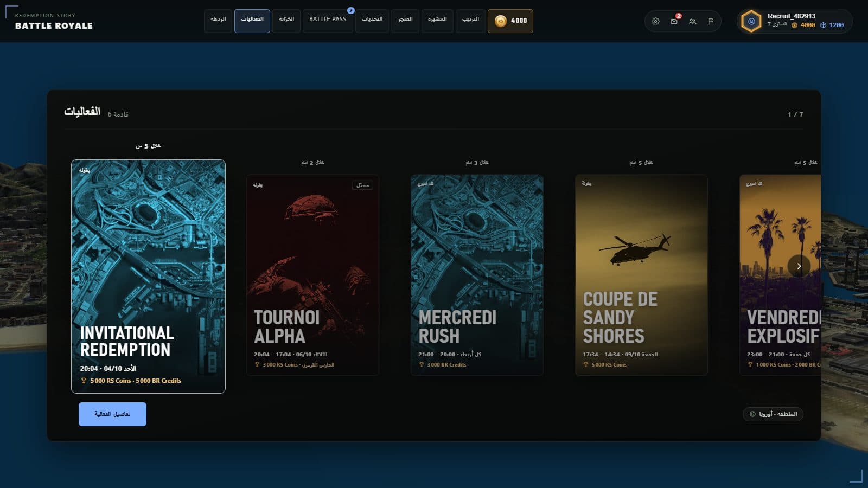Open the Europe region selector

click(x=773, y=414)
